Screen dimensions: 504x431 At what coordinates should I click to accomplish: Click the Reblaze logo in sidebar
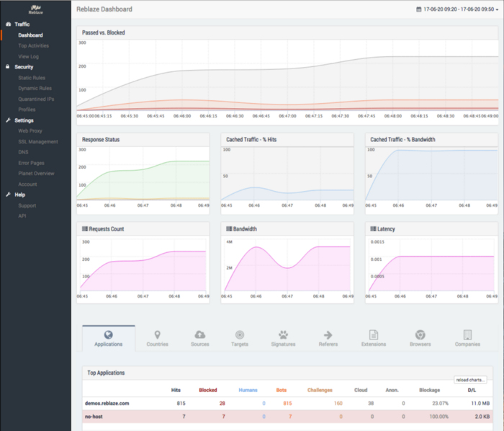coord(36,9)
